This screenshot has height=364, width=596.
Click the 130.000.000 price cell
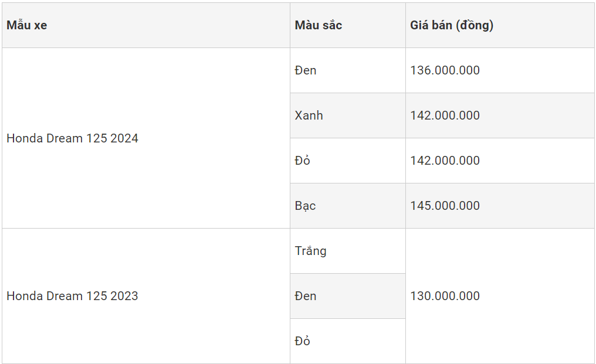[445, 296]
